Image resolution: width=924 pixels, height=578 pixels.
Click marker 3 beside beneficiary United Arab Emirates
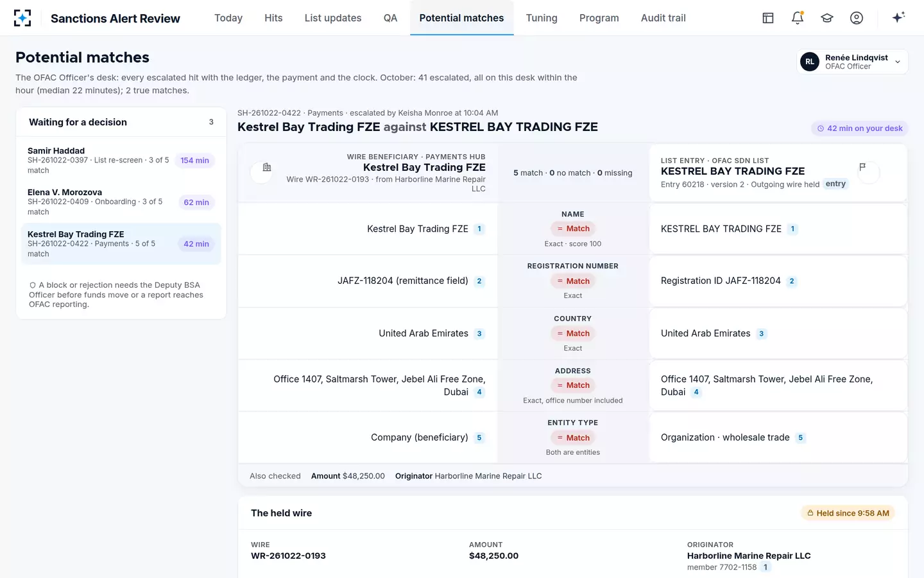pyautogui.click(x=479, y=334)
